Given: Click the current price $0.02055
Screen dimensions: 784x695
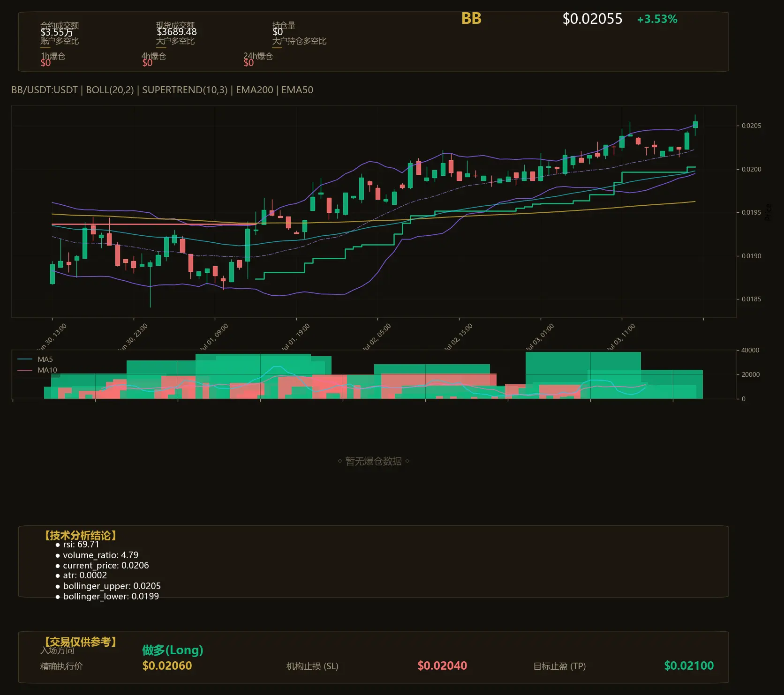Looking at the screenshot, I should 592,19.
